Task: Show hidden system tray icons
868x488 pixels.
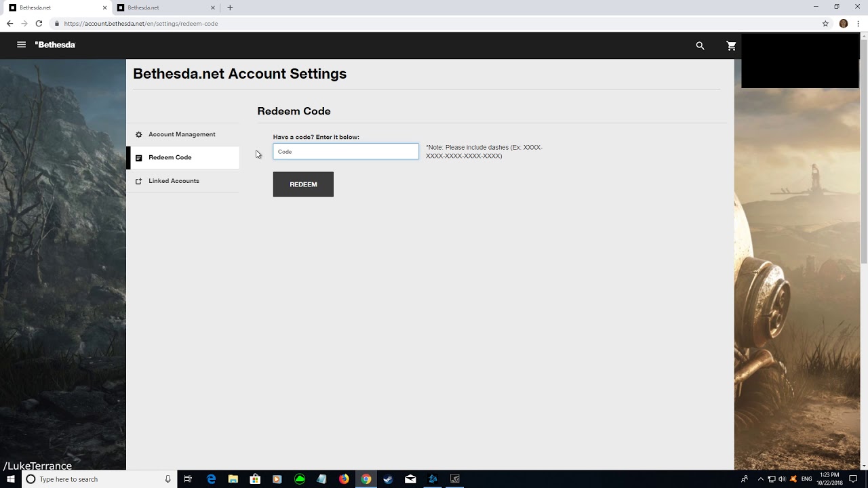Action: pos(760,479)
